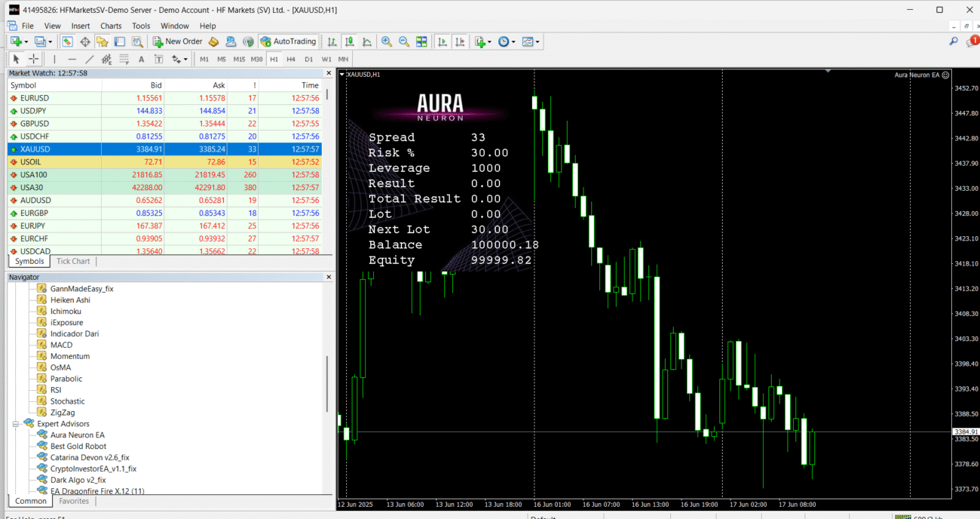Collapse the Expert Advisors tree node
Viewport: 980px width, 519px height.
click(16, 424)
